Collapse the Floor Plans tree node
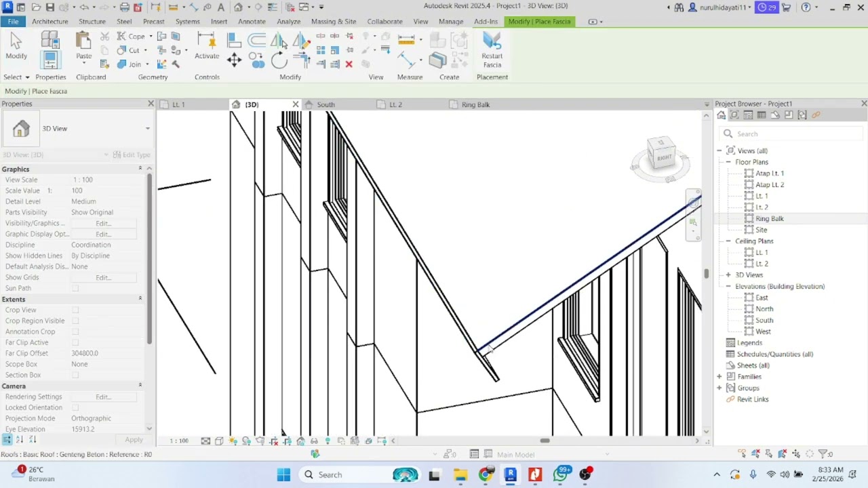The height and width of the screenshot is (488, 868). (x=728, y=162)
